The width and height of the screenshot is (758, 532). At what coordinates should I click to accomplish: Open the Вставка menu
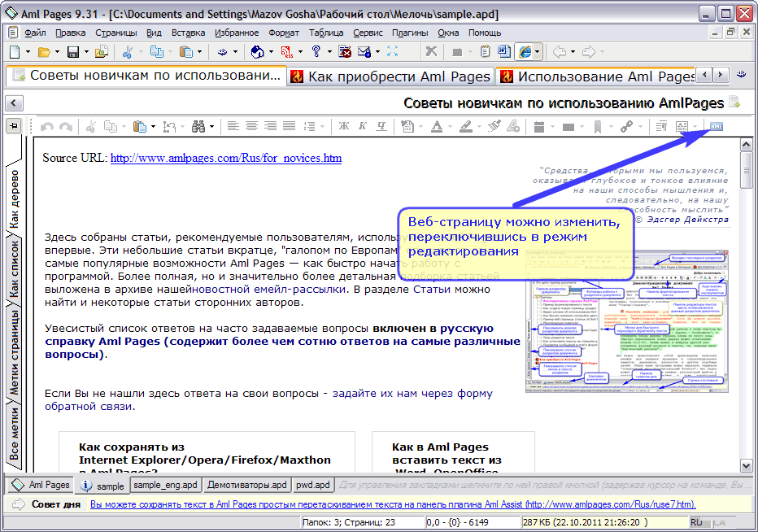click(x=188, y=33)
